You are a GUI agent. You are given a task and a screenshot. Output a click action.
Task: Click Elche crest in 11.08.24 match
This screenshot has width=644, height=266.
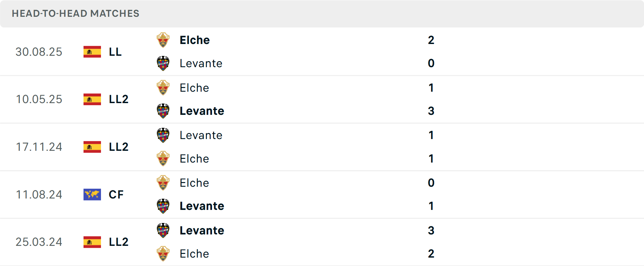[163, 183]
